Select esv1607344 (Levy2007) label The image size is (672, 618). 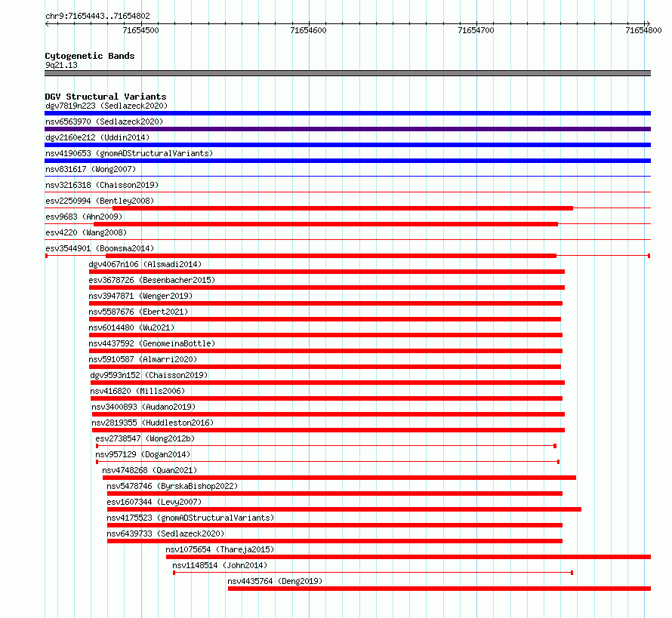[x=154, y=502]
